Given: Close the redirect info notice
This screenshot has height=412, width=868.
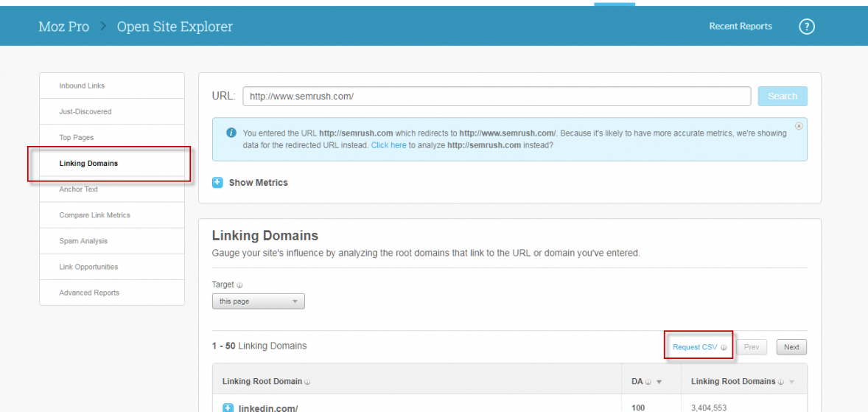Looking at the screenshot, I should pyautogui.click(x=799, y=126).
